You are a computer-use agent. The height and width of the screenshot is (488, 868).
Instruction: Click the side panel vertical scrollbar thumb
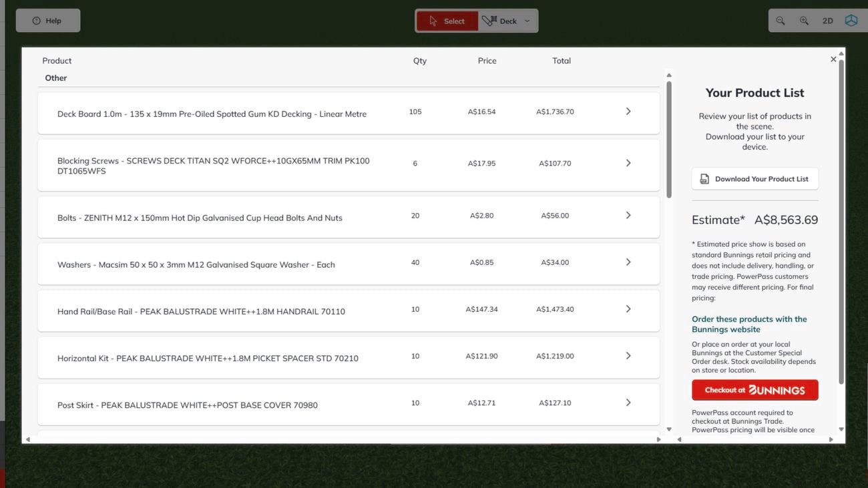841,222
